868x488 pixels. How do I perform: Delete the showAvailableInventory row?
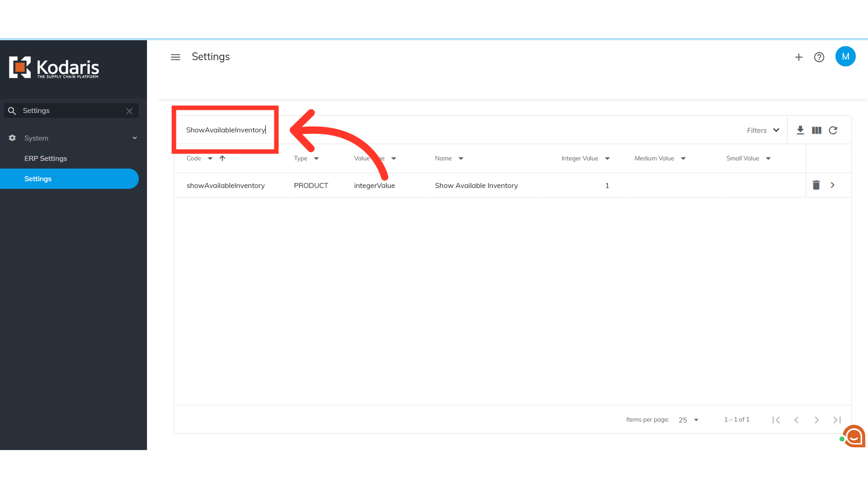816,185
